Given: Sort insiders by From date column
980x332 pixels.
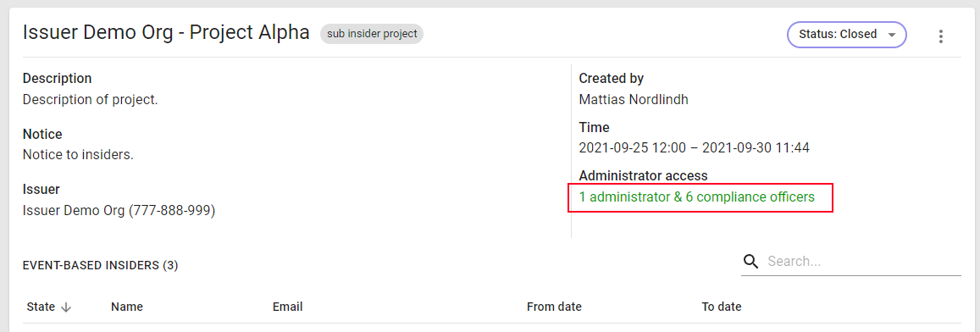Looking at the screenshot, I should 555,307.
